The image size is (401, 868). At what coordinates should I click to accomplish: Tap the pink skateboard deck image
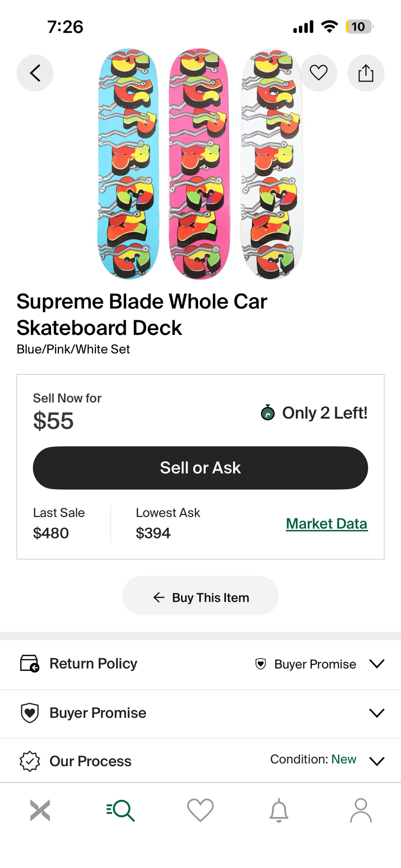(199, 163)
